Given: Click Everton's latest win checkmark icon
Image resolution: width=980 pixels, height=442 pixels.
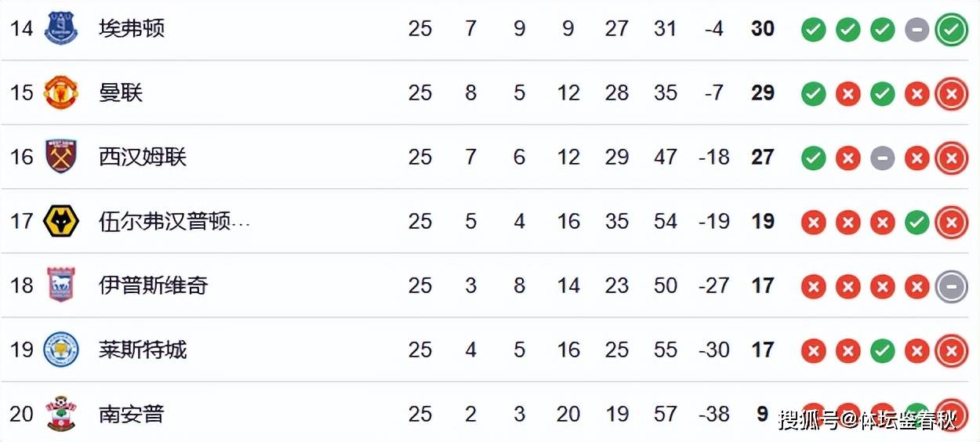Looking at the screenshot, I should tap(951, 31).
